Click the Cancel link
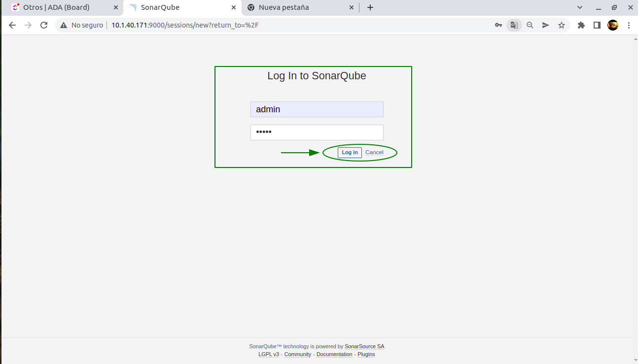 point(374,153)
